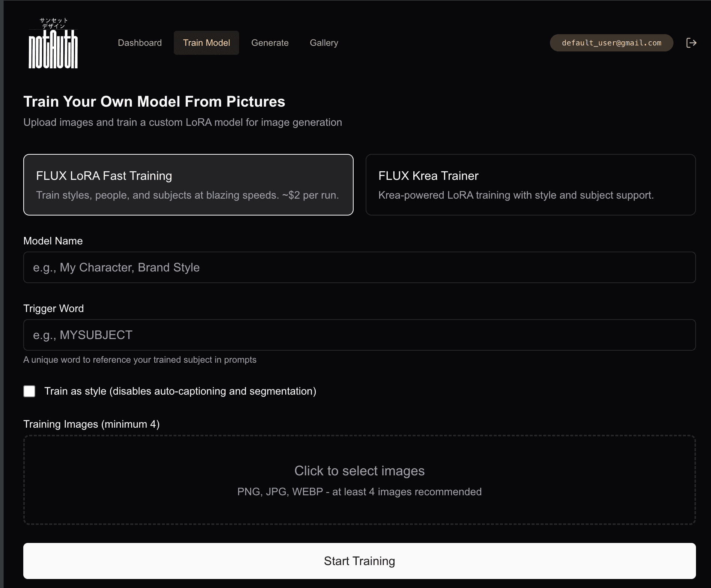Click the logout arrow icon
Image resolution: width=711 pixels, height=588 pixels.
[691, 43]
